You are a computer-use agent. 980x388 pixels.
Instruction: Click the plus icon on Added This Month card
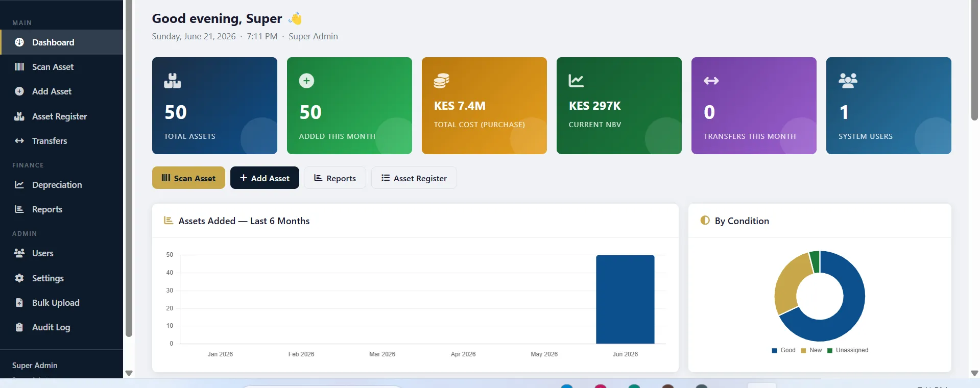(x=306, y=81)
